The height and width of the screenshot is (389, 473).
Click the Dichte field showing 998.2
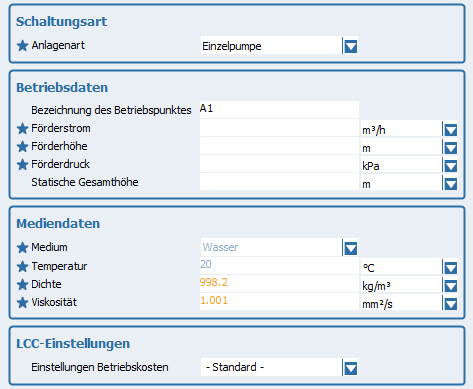tap(279, 284)
